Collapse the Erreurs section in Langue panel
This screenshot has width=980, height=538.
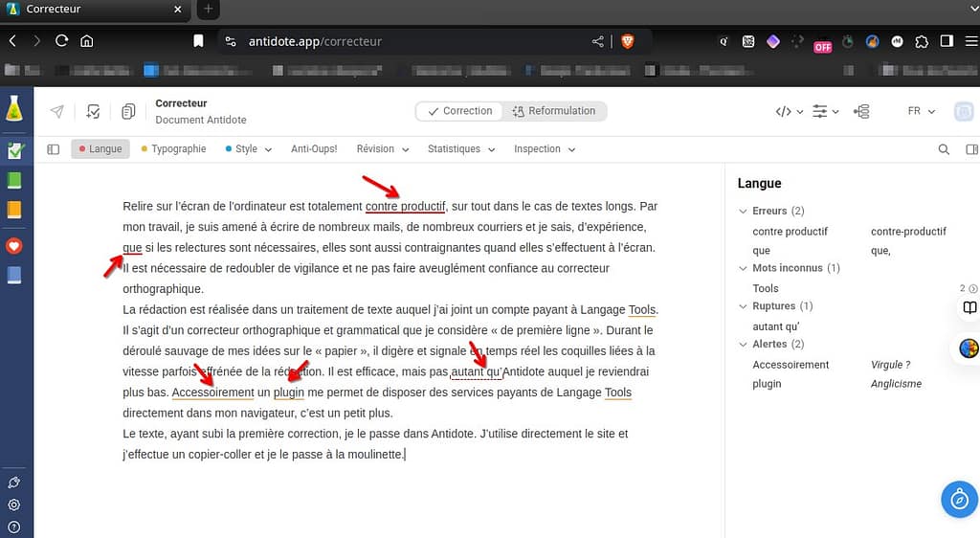point(744,211)
